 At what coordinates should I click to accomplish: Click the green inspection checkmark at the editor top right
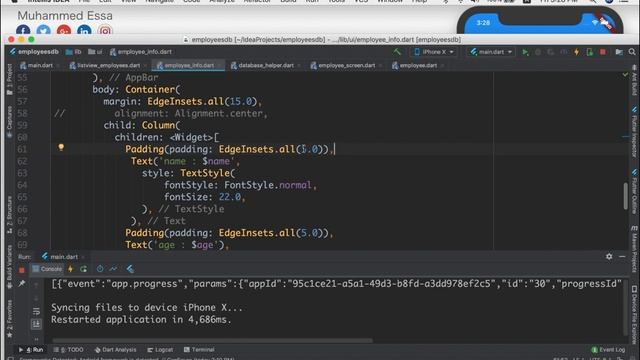pos(625,75)
